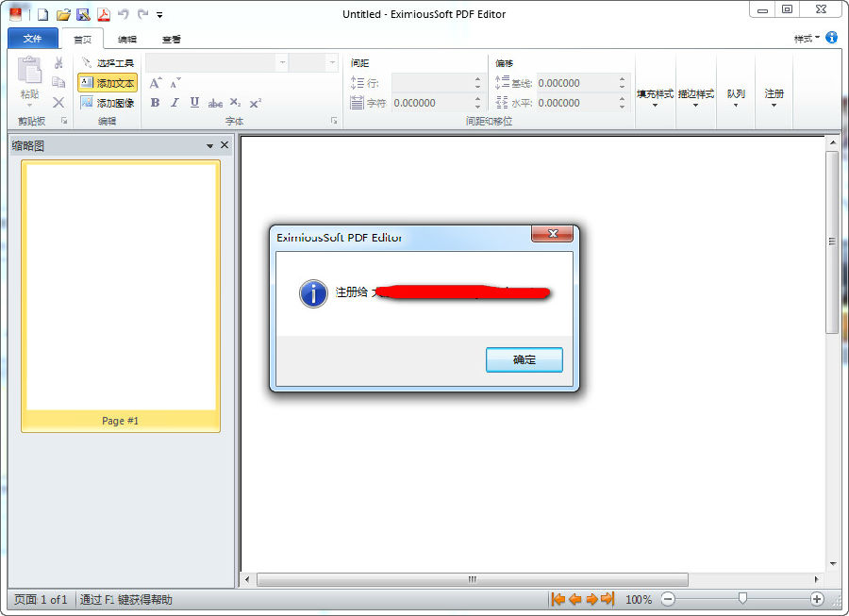The height and width of the screenshot is (616, 849).
Task: Click the zoom out minus button
Action: [668, 599]
